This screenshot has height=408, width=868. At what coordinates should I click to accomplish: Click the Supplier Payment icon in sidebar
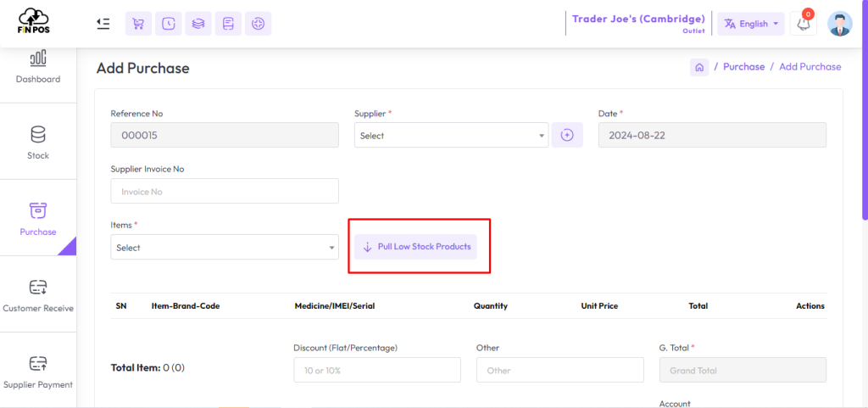pyautogui.click(x=37, y=364)
